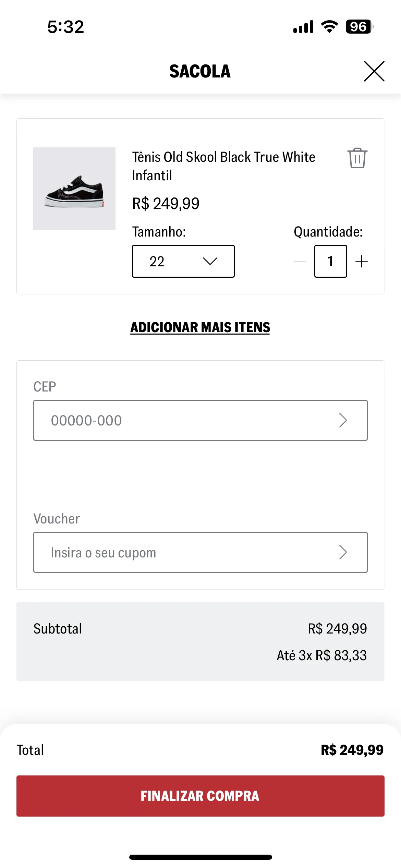Image resolution: width=401 pixels, height=868 pixels.
Task: Tap the Wi-Fi icon in status bar
Action: (x=329, y=27)
